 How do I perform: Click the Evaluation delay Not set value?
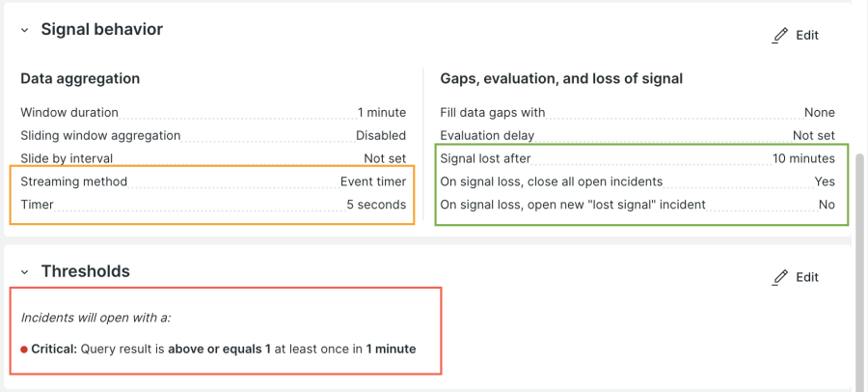point(813,136)
